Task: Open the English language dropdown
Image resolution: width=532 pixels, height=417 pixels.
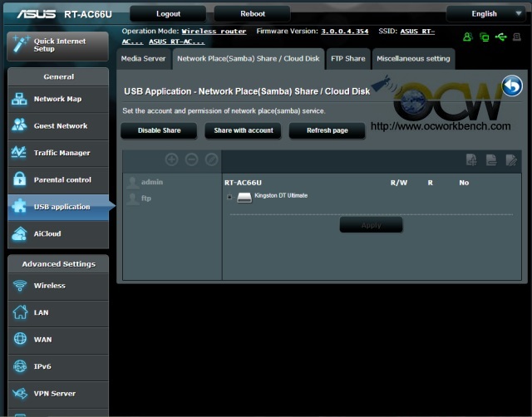Action: [x=485, y=14]
